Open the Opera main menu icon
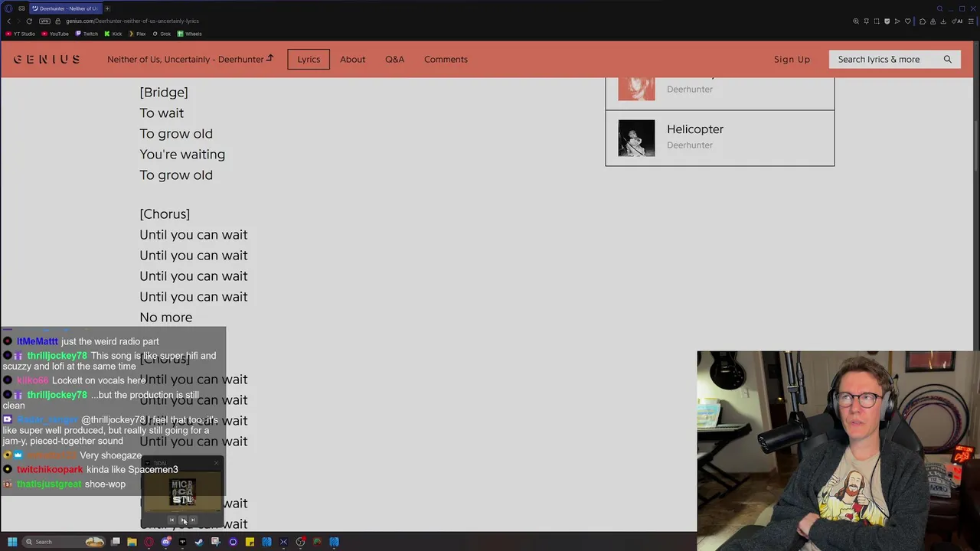The image size is (980, 551). [x=8, y=8]
